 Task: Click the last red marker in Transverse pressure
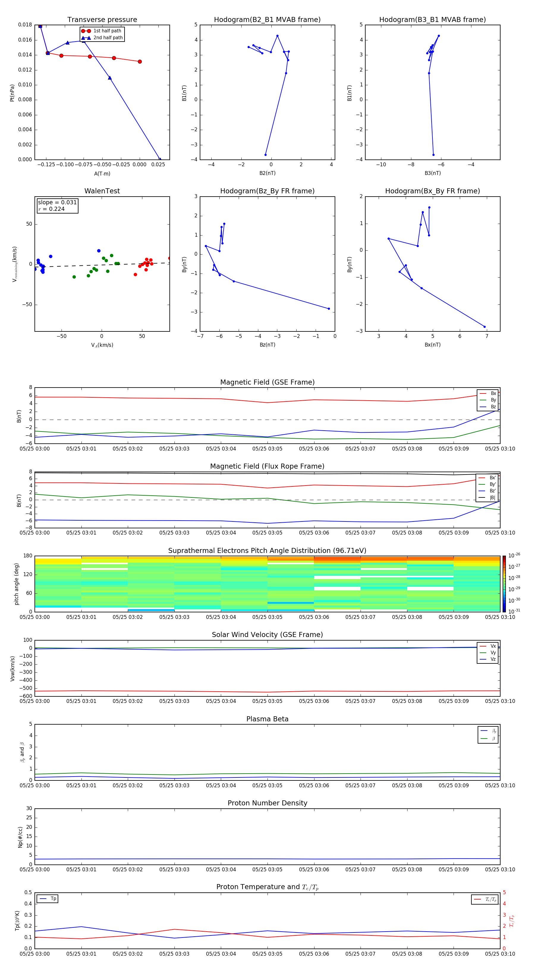click(140, 62)
